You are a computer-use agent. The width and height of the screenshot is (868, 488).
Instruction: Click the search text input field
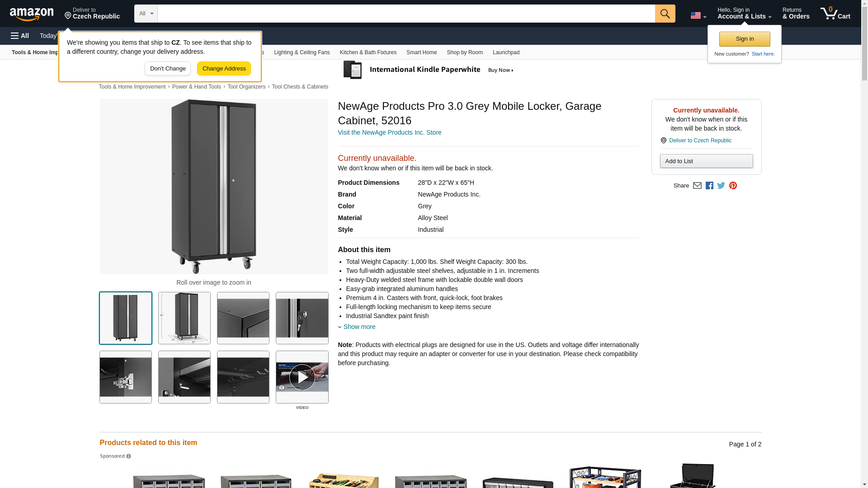406,14
